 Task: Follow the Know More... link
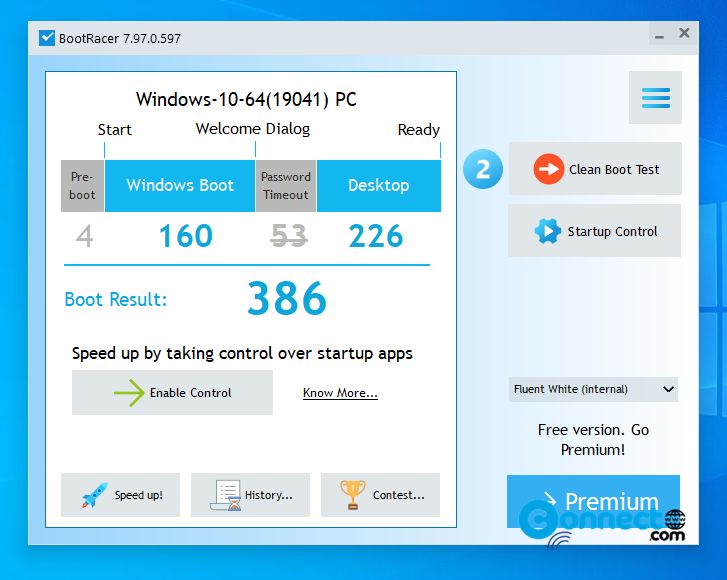(340, 393)
